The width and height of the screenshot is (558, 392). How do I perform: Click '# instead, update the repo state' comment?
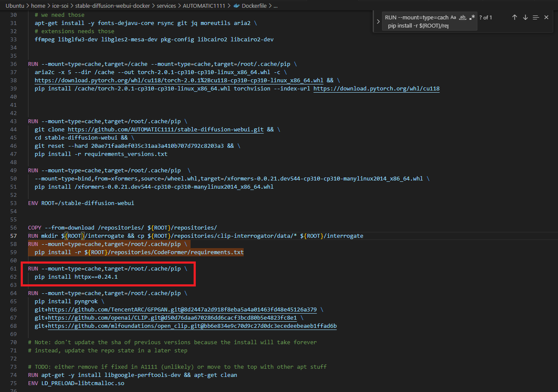(x=108, y=351)
